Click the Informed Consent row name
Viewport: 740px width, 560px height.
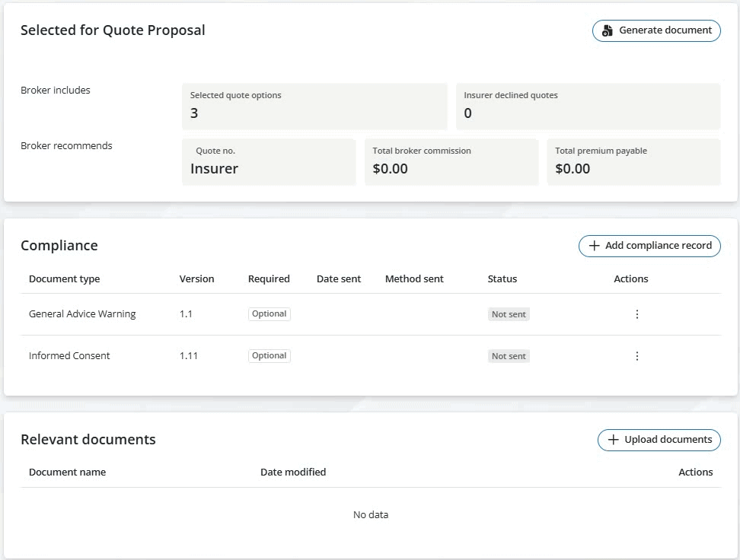[69, 356]
